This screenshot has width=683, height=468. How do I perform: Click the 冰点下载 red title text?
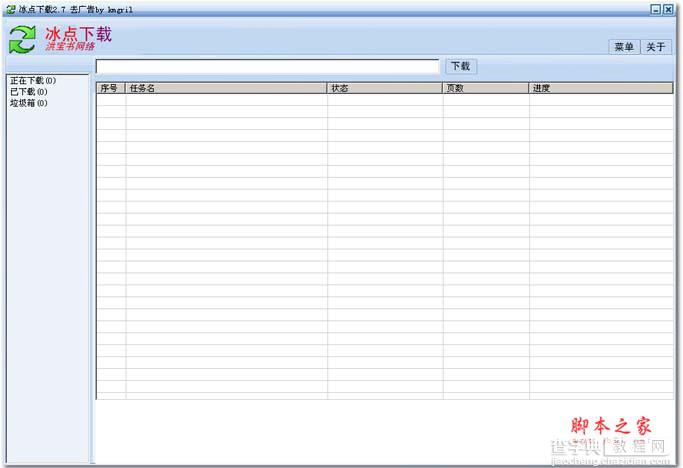click(78, 34)
